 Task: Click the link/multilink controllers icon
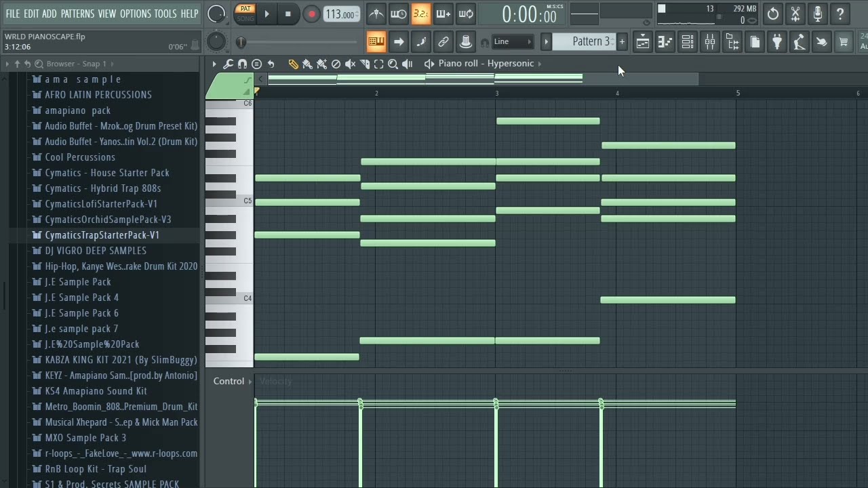click(x=443, y=42)
